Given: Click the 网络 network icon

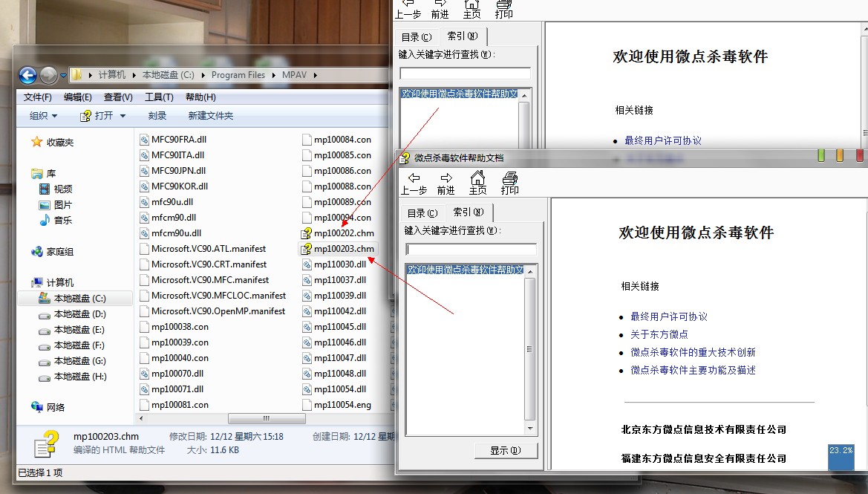Looking at the screenshot, I should pos(36,407).
